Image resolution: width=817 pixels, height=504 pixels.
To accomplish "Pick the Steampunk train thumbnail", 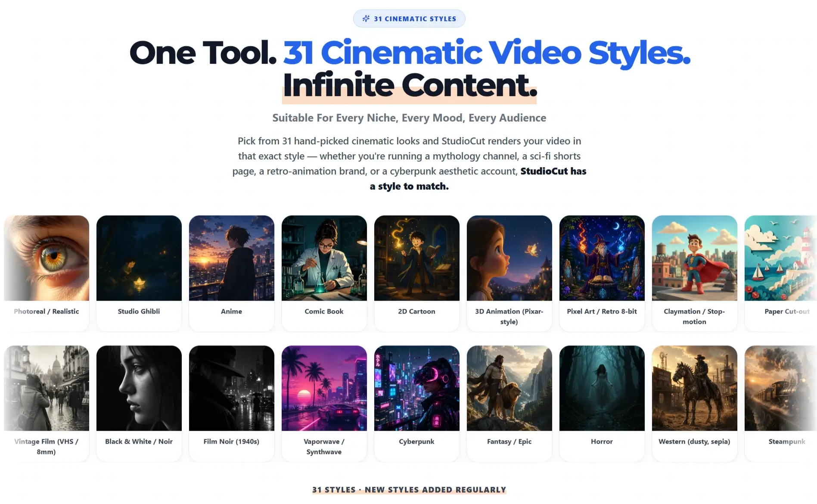I will pyautogui.click(x=781, y=388).
